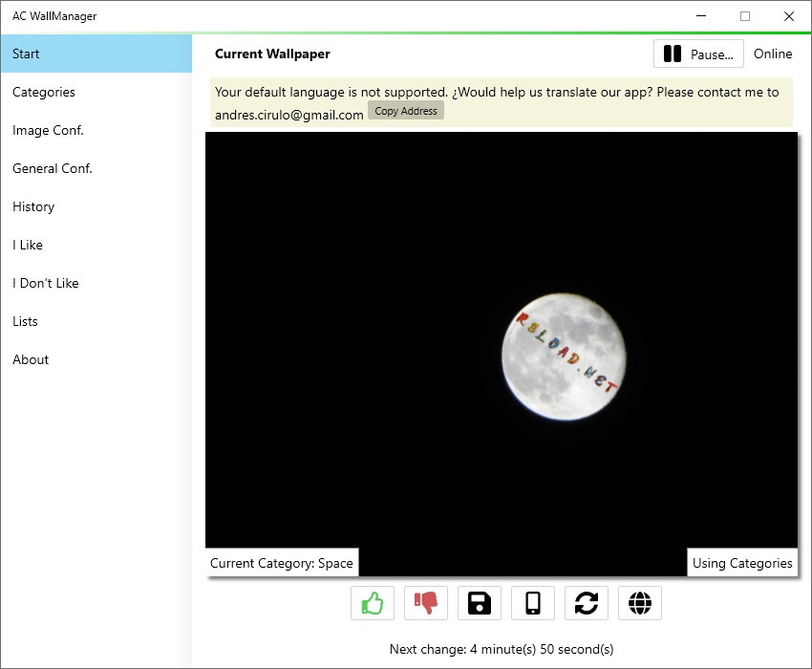Click the Using Categories mode label

coord(742,563)
